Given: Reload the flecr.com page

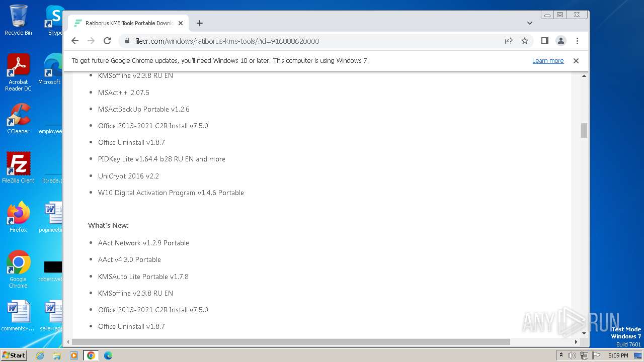Looking at the screenshot, I should tap(107, 41).
